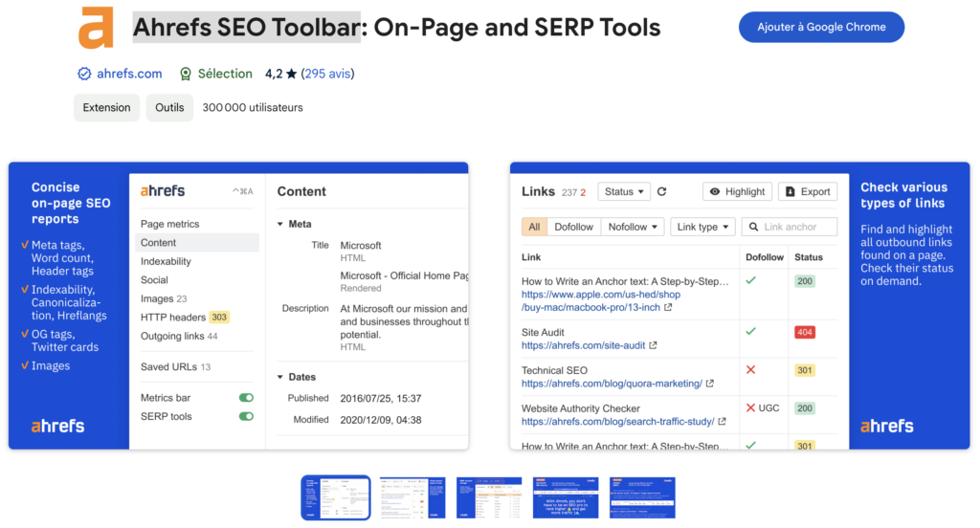
Task: Click the orange Ahrefs extension logo icon
Action: (96, 26)
